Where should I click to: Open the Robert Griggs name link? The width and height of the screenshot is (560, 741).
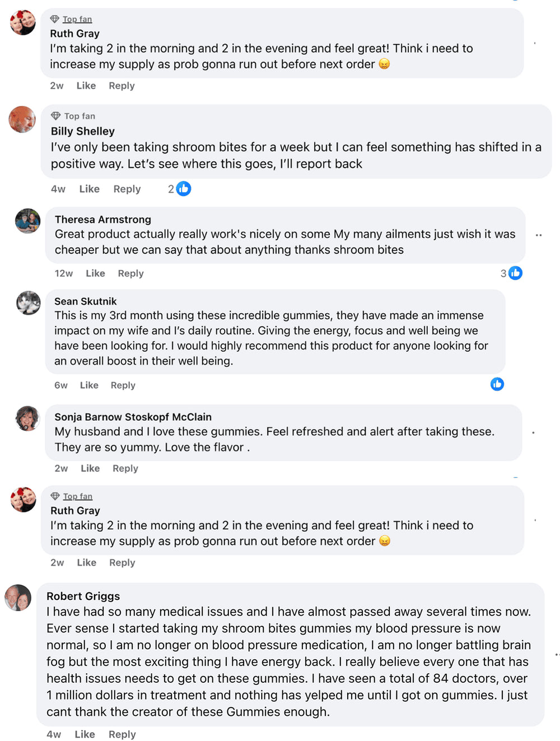[x=83, y=596]
